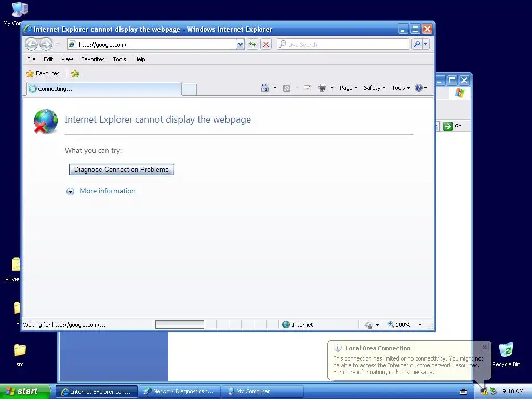This screenshot has width=532, height=399.
Task: Open the search provider dropdown arrow
Action: [425, 44]
